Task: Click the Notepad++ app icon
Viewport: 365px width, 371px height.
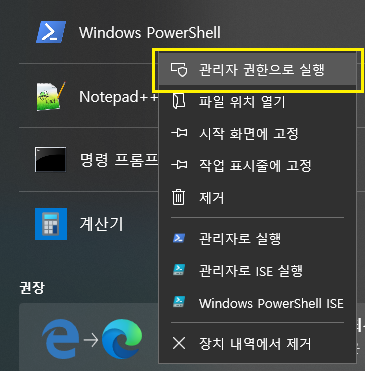Action: 51,96
